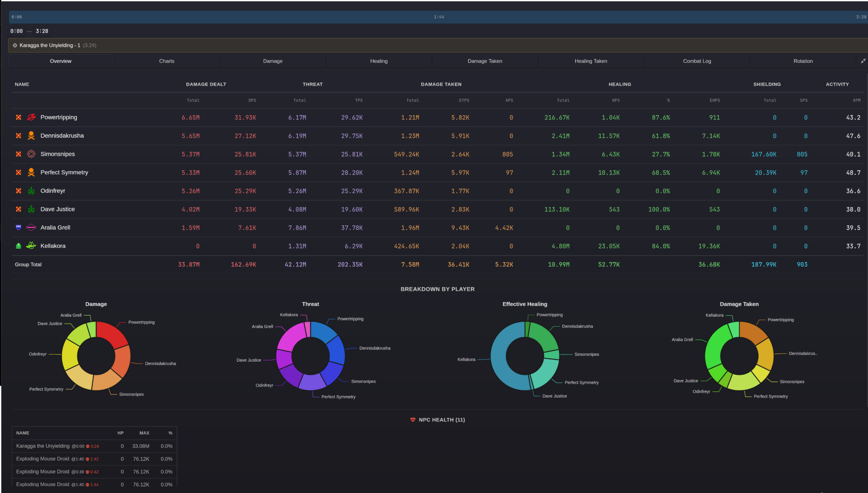Click the DPS column header
The width and height of the screenshot is (868, 493).
pos(252,101)
